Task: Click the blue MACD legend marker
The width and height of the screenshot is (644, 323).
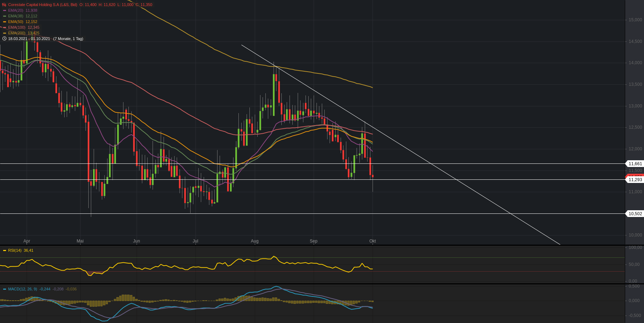Action: 5,289
